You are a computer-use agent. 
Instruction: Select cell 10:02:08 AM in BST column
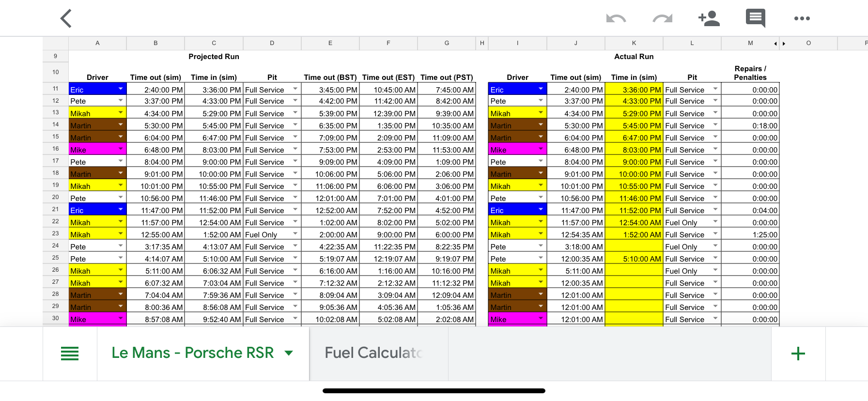point(330,319)
